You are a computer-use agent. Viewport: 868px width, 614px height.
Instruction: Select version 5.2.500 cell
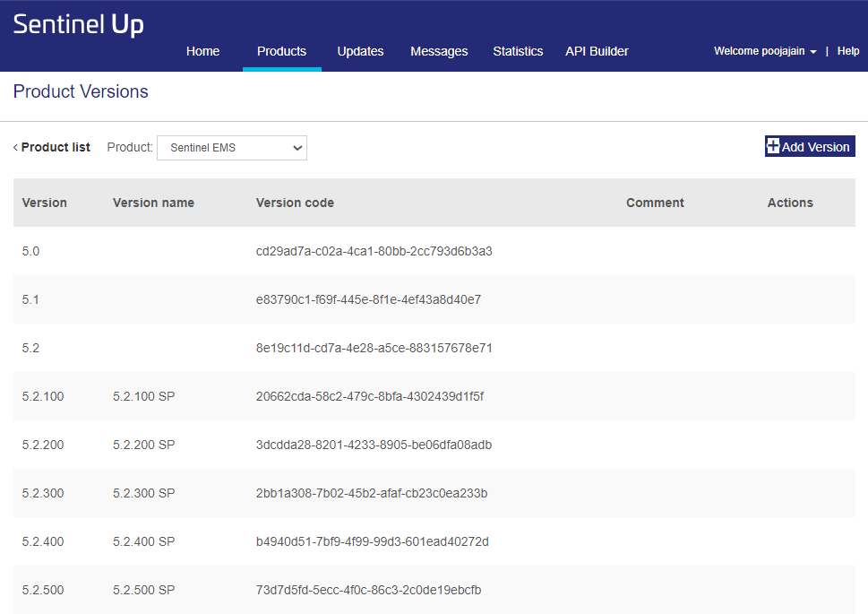click(43, 590)
